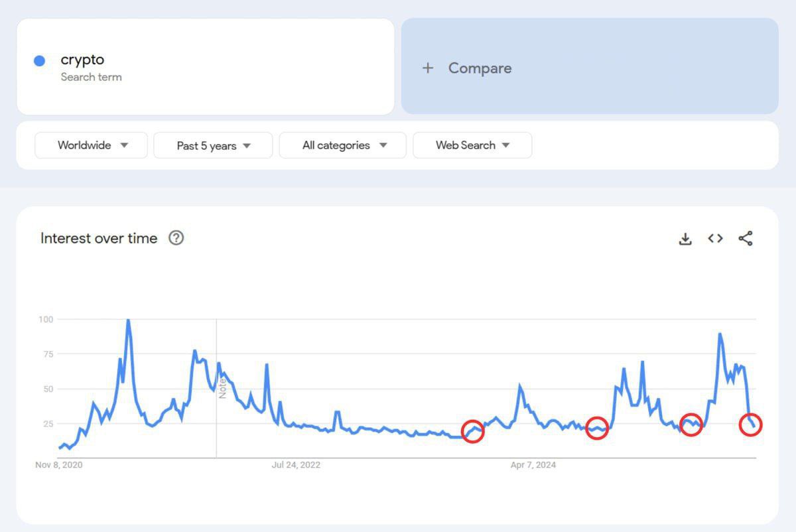
Task: Open the share icon for Interest over time
Action: [x=746, y=238]
